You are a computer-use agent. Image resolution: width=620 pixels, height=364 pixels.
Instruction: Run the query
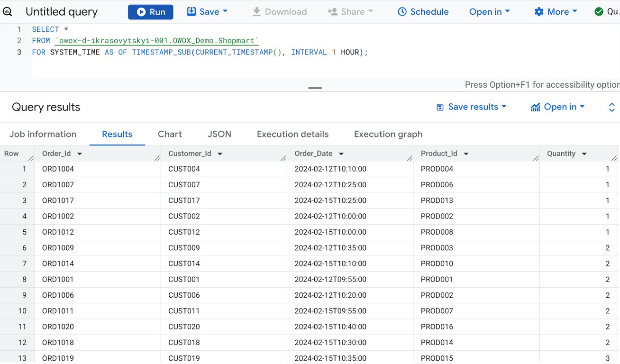tap(150, 12)
